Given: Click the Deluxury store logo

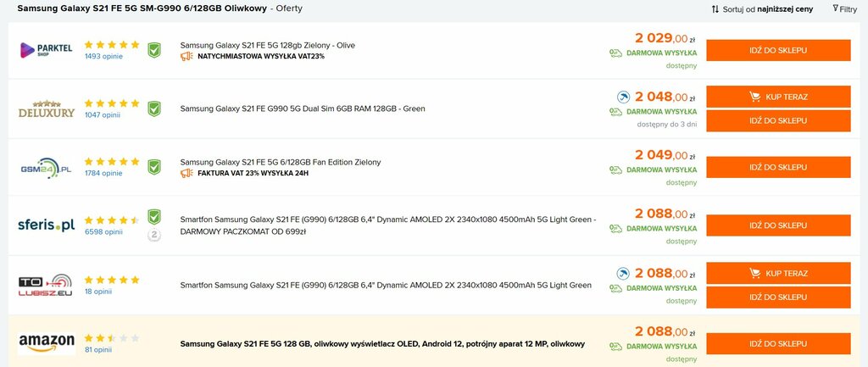Looking at the screenshot, I should tap(46, 108).
